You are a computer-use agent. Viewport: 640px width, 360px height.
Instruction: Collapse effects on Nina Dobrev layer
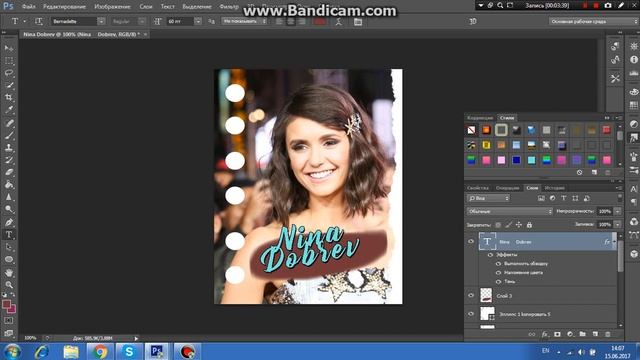tap(613, 242)
